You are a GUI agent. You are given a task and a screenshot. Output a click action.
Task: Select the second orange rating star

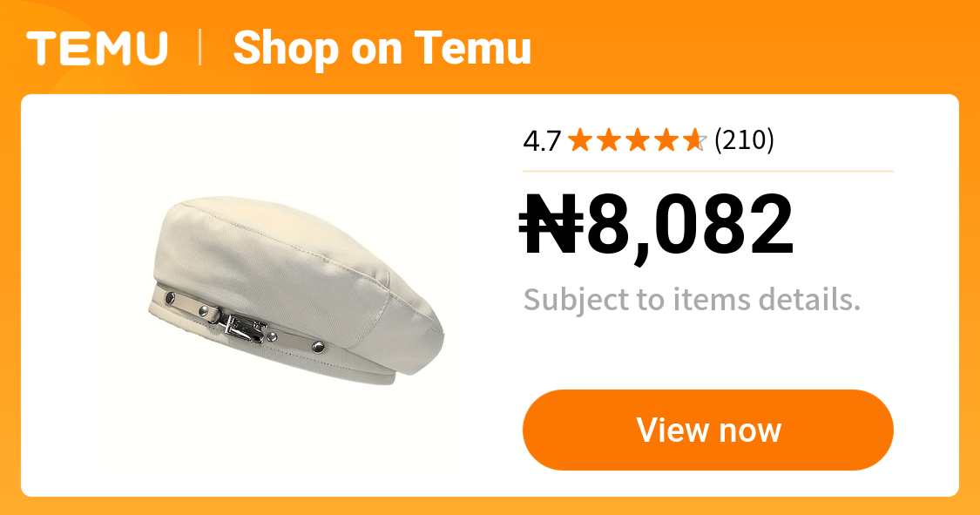click(x=609, y=140)
